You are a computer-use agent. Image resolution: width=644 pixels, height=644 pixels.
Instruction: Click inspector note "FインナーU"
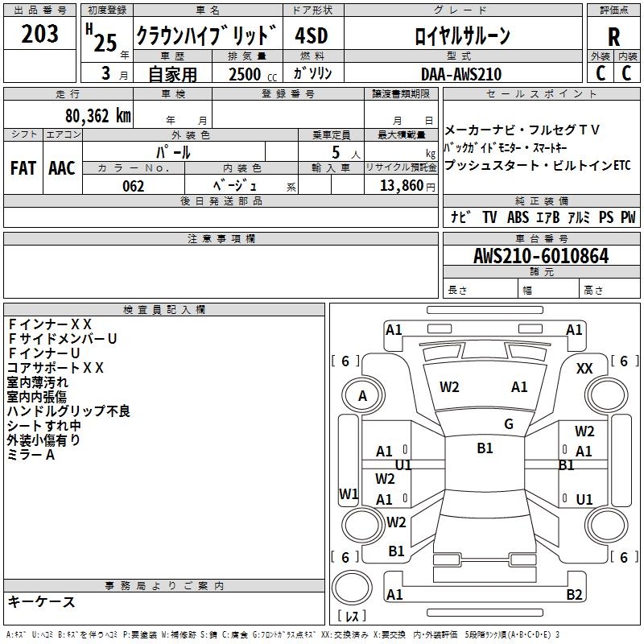coord(43,353)
